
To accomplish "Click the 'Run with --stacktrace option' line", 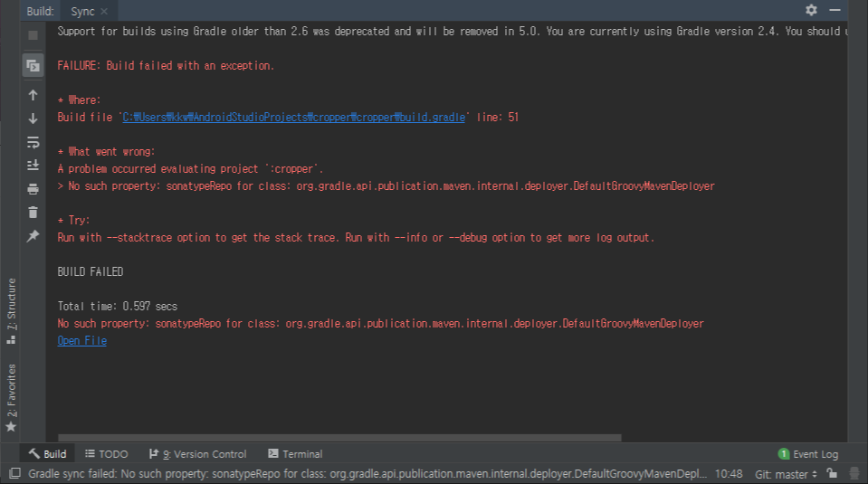I will coord(356,237).
